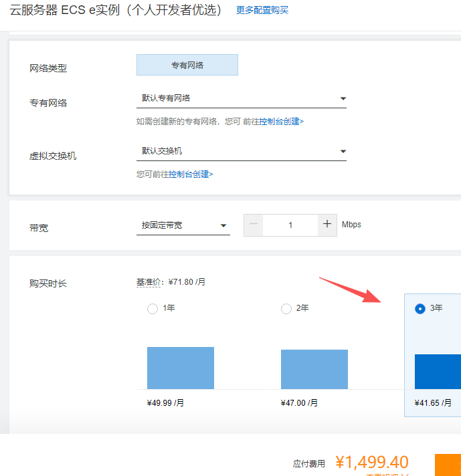Increase bandwidth with the plus icon
Image resolution: width=461 pixels, height=476 pixels.
click(x=327, y=225)
